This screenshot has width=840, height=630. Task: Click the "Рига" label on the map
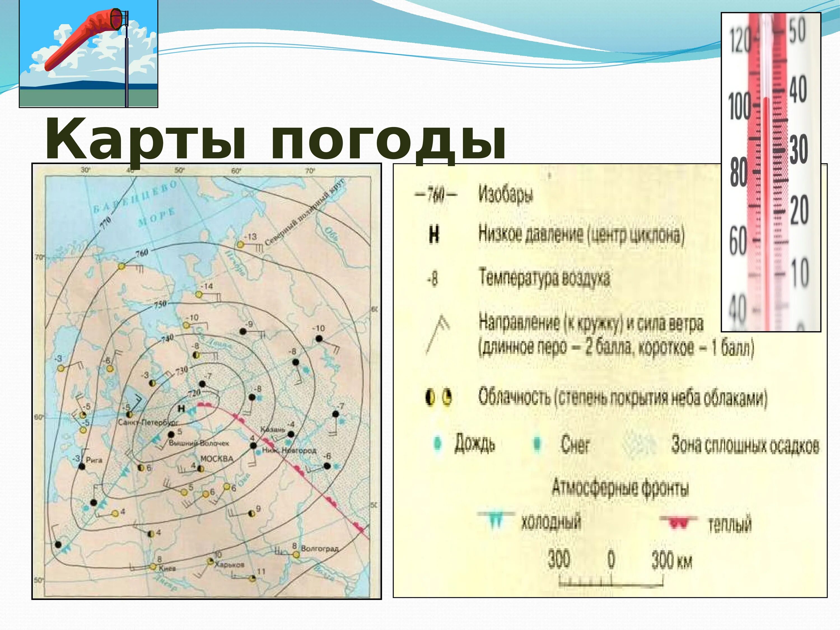point(94,460)
